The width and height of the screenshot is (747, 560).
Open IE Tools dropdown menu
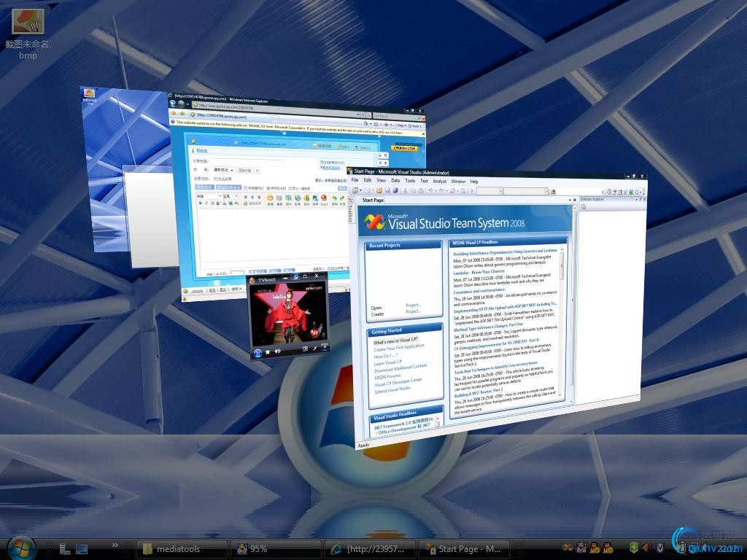[416, 126]
